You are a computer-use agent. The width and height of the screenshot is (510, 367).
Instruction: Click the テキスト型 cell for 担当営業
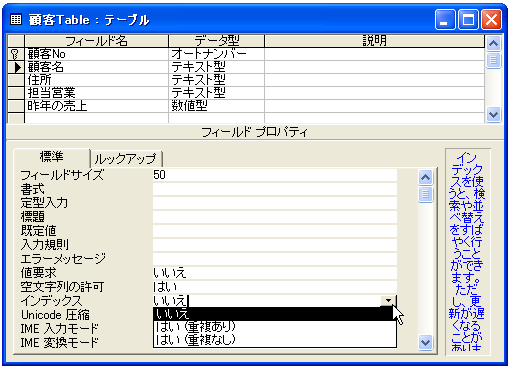tap(217, 93)
